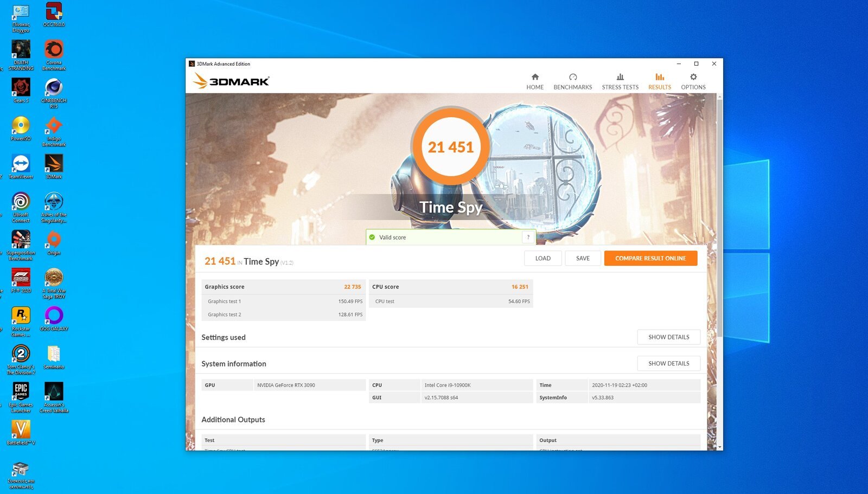Open Superposition Benchmark desktop icon
The width and height of the screenshot is (868, 494).
(21, 245)
